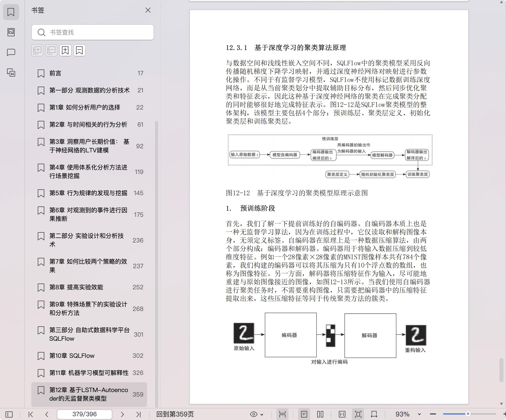
Task: Adjust the zoom slider handle
Action: pos(468,414)
